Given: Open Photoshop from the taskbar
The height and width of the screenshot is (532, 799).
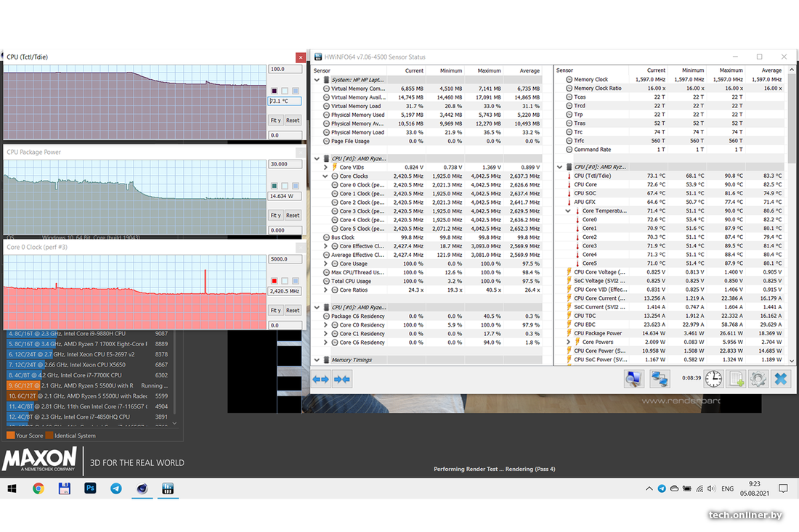Looking at the screenshot, I should tap(90, 488).
